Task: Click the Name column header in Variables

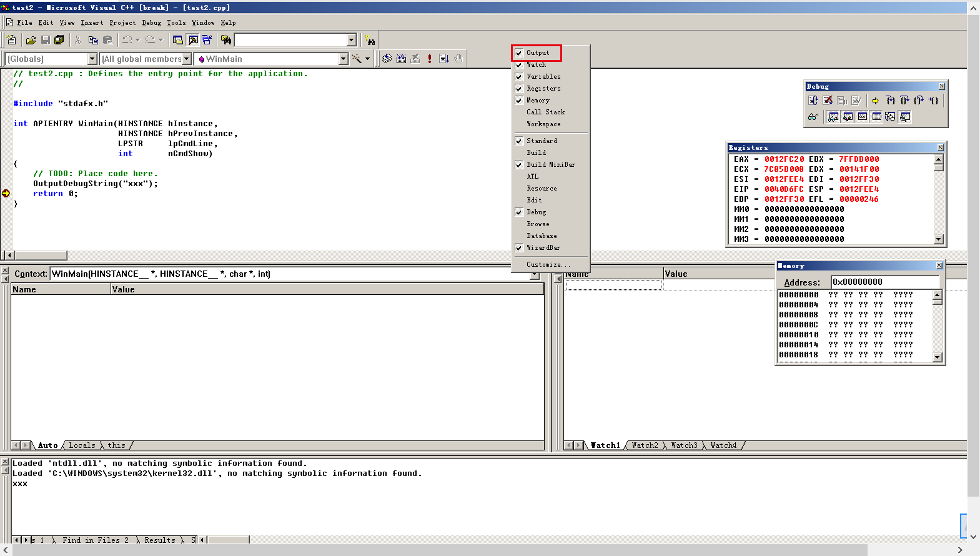Action: [x=61, y=289]
